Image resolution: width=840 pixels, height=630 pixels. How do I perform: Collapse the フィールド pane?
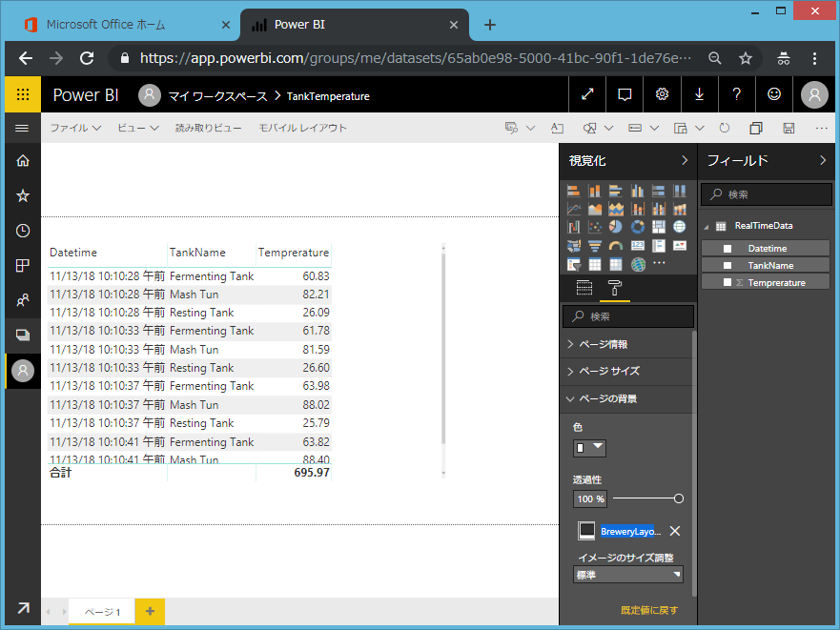pyautogui.click(x=823, y=160)
